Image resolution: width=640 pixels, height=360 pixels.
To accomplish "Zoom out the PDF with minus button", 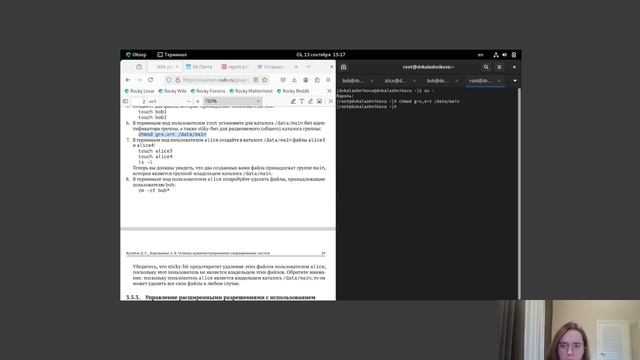I will tap(188, 101).
